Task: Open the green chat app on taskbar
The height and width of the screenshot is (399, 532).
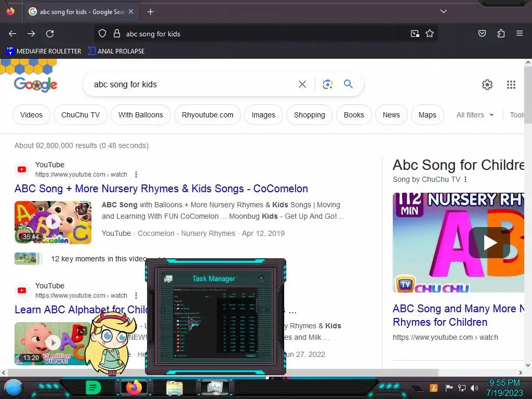Action: coord(94,388)
